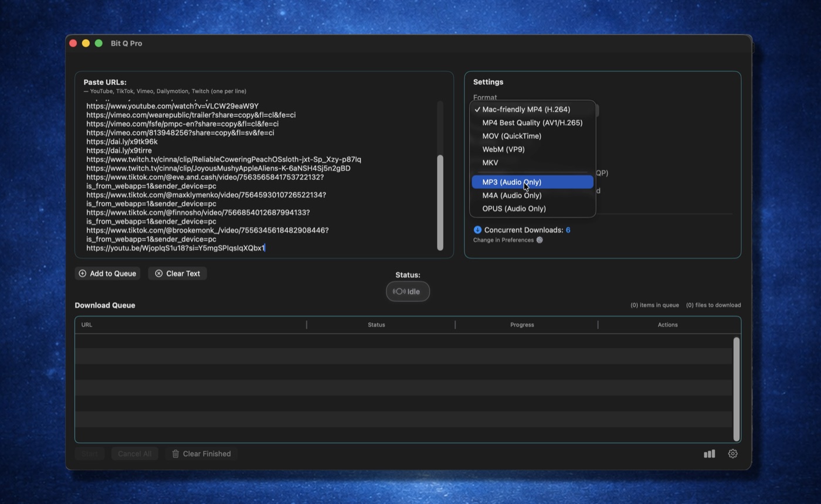This screenshot has width=821, height=504.
Task: Click inside the Paste URLs text area
Action: [261, 176]
